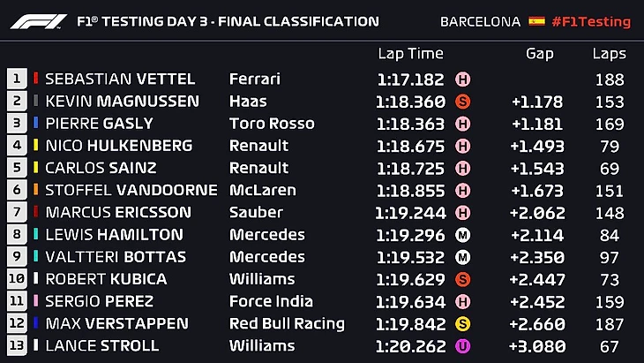The width and height of the screenshot is (644, 363).
Task: Click the F1 logo icon
Action: tap(38, 21)
